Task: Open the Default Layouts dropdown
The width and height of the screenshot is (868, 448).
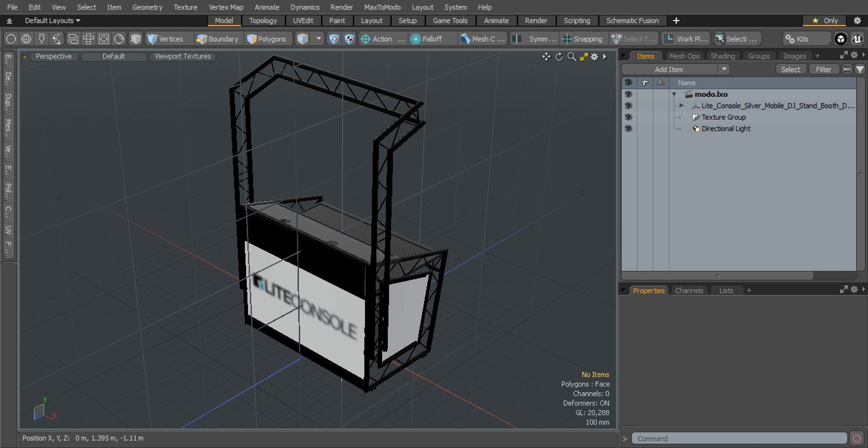Action: pos(52,20)
